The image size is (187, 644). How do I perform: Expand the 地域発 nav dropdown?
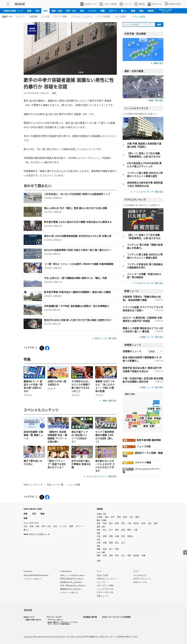tap(151, 11)
